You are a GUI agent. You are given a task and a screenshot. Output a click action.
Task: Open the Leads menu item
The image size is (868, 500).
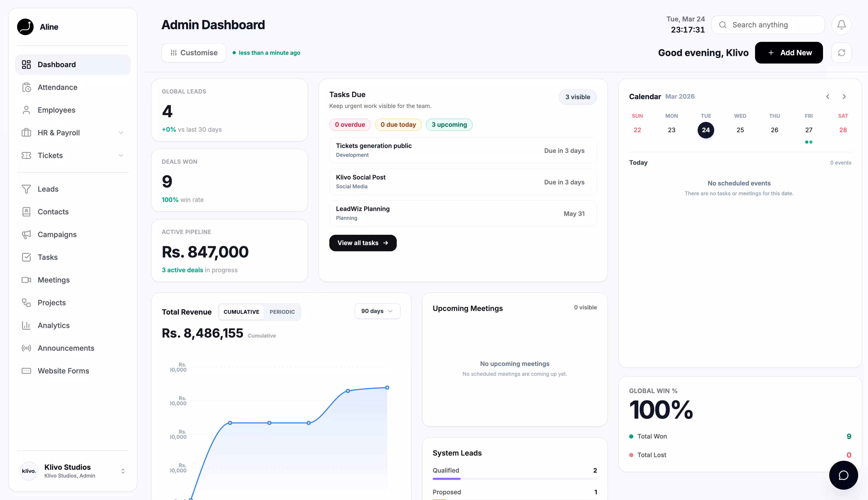(48, 189)
